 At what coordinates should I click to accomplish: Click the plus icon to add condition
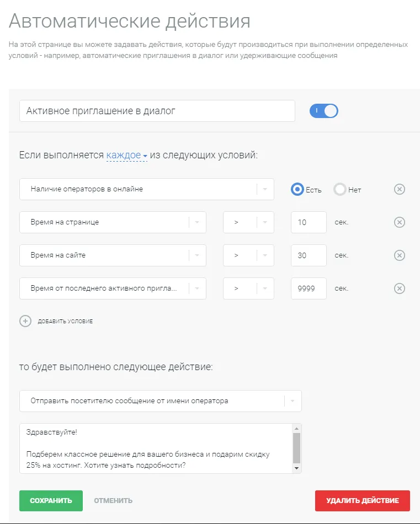[25, 321]
